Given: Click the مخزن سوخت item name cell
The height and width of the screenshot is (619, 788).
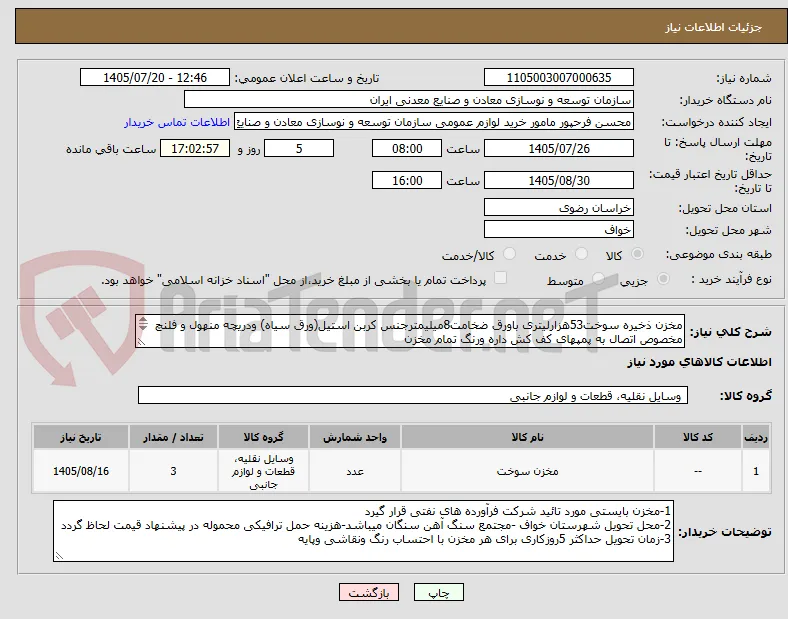Looking at the screenshot, I should (x=527, y=471).
